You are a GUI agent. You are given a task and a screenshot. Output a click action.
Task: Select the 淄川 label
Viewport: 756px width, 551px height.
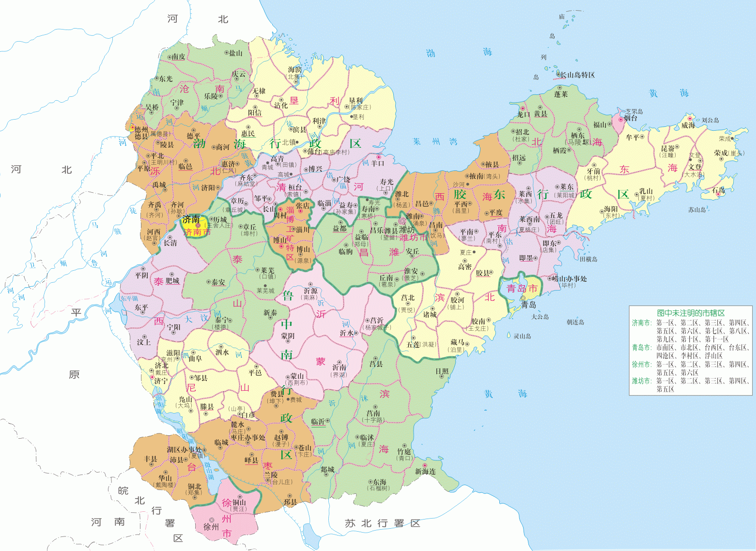[303, 230]
